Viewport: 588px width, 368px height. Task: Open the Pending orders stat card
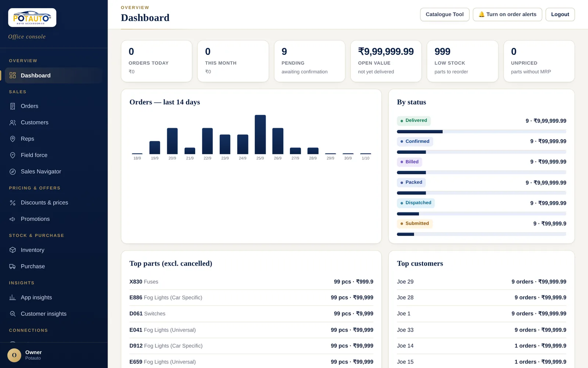point(309,61)
